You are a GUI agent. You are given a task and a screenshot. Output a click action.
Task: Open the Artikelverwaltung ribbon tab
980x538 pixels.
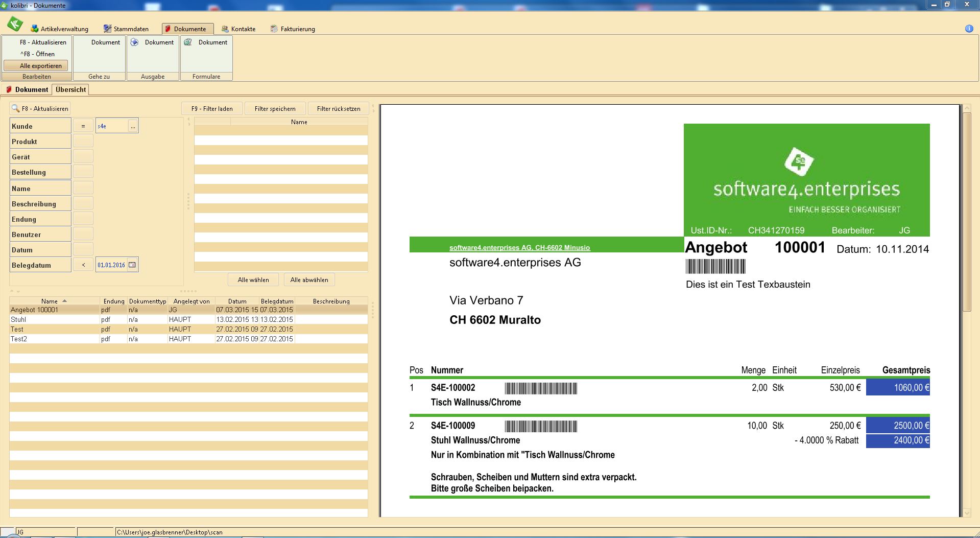(59, 29)
